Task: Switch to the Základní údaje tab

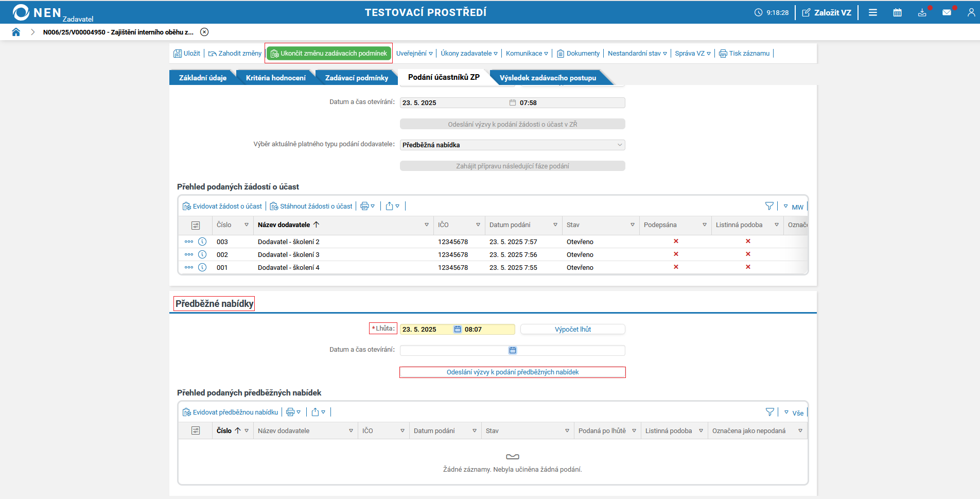Action: tap(203, 78)
